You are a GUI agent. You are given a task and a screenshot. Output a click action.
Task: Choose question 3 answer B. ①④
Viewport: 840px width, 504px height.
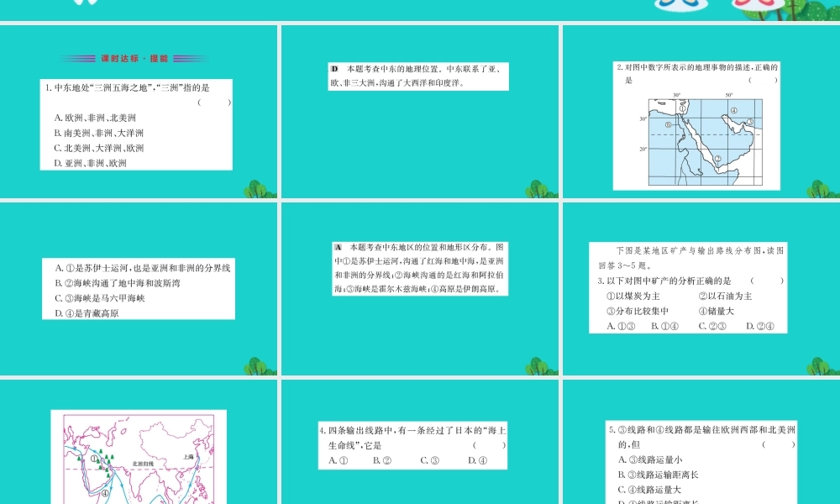click(x=664, y=326)
